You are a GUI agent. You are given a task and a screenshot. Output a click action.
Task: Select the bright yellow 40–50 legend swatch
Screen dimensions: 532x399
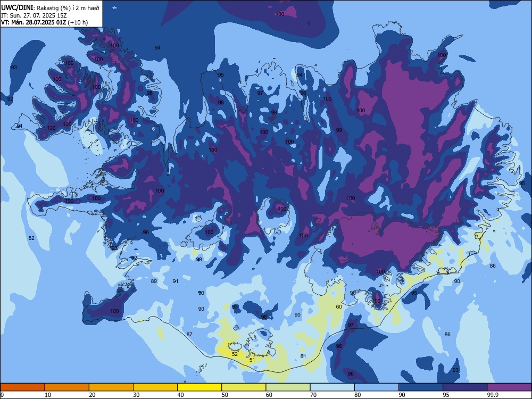199,387
